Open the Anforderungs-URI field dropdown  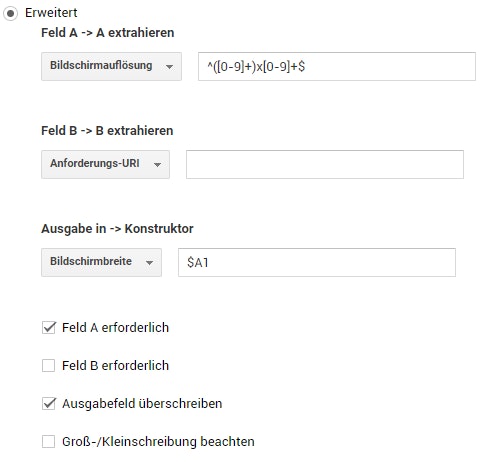click(x=105, y=164)
